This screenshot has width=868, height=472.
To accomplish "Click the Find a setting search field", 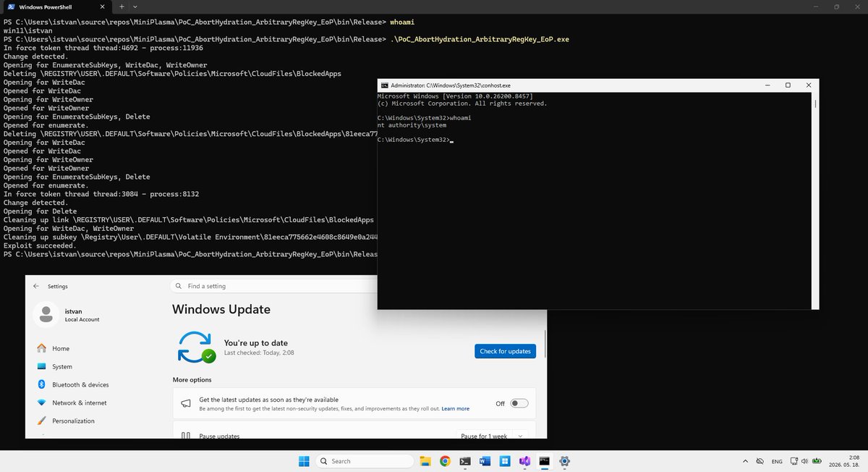I will 273,286.
